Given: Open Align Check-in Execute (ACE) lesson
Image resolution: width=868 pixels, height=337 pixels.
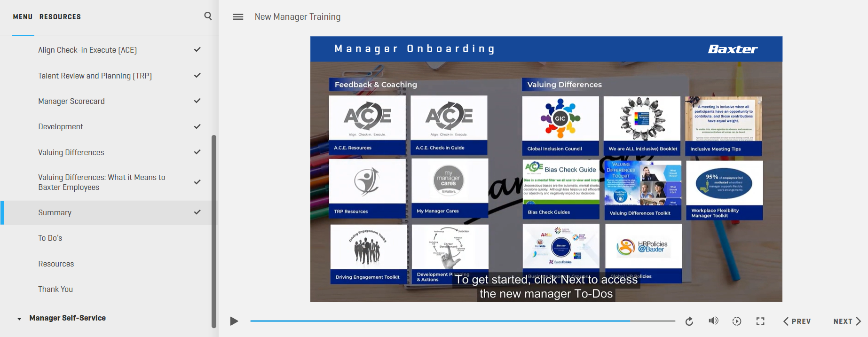Looking at the screenshot, I should tap(109, 50).
